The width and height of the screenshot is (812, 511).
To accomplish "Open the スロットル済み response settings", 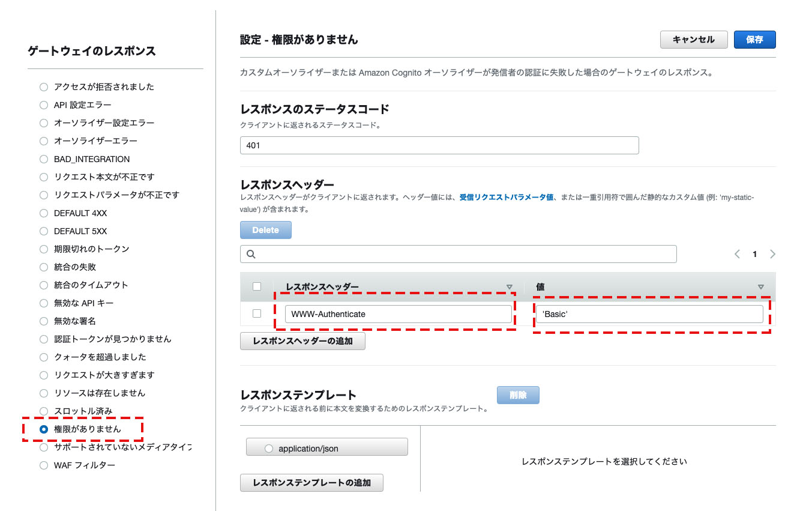I will (43, 411).
